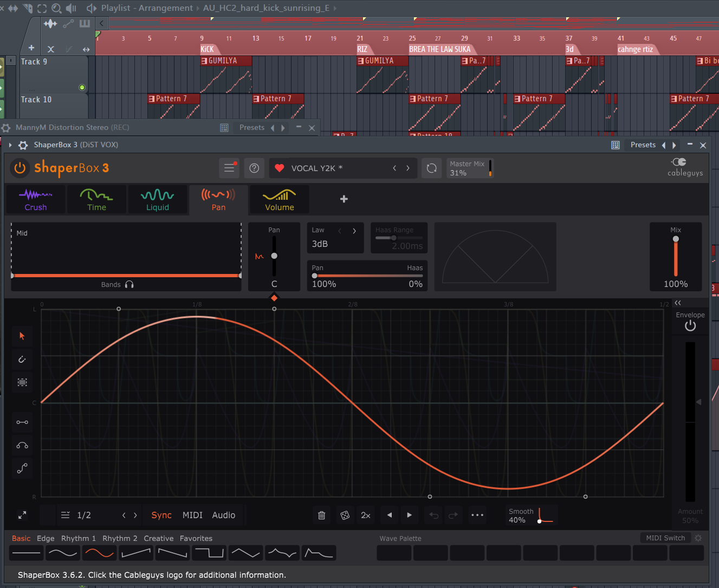Adjust the Smooth 40% control
The height and width of the screenshot is (588, 719).
point(531,515)
